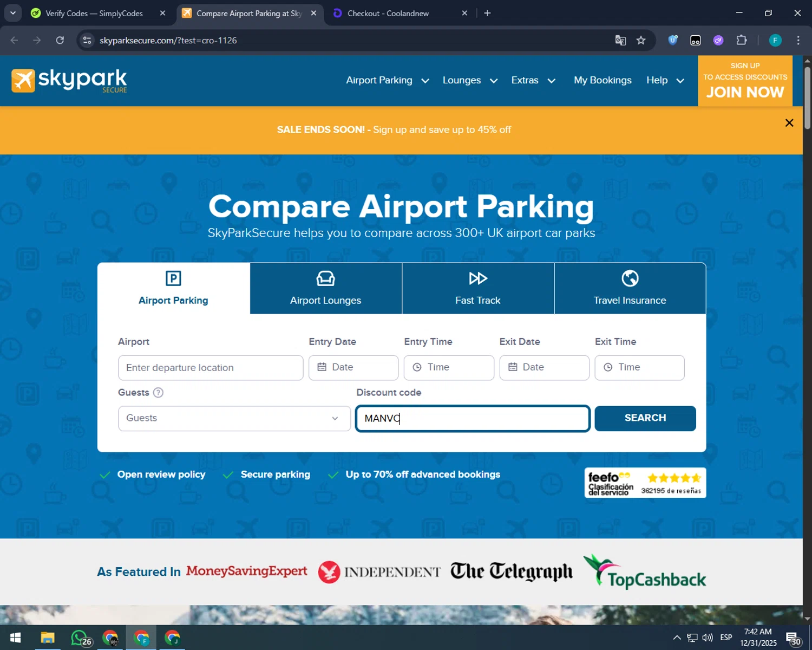
Task: Click the TopCashback logo
Action: 644,572
